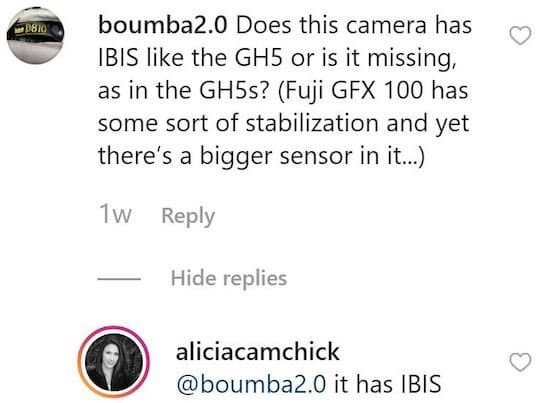Like aliciacamchick's reply using its heart
The image size is (540, 403).
(x=520, y=362)
